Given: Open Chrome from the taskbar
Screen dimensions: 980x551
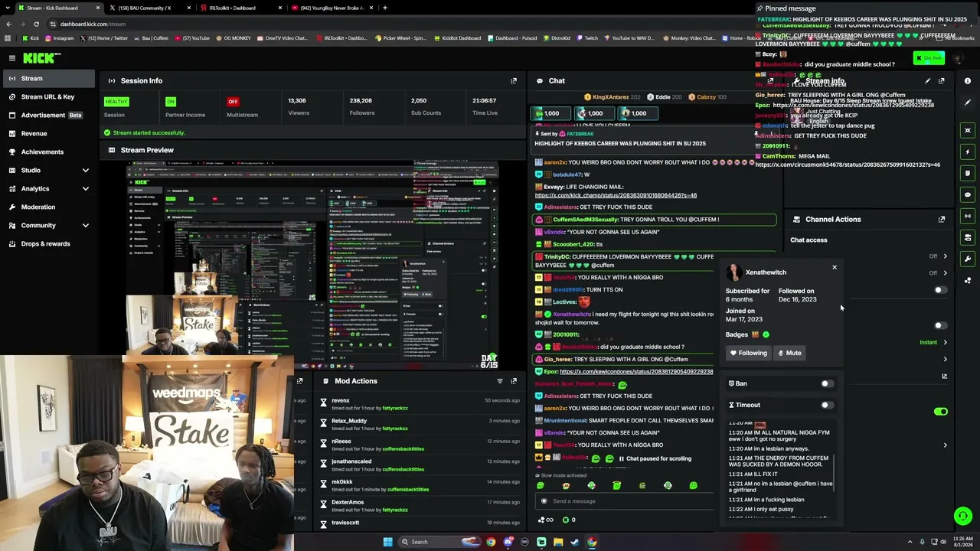Looking at the screenshot, I should pos(491,542).
